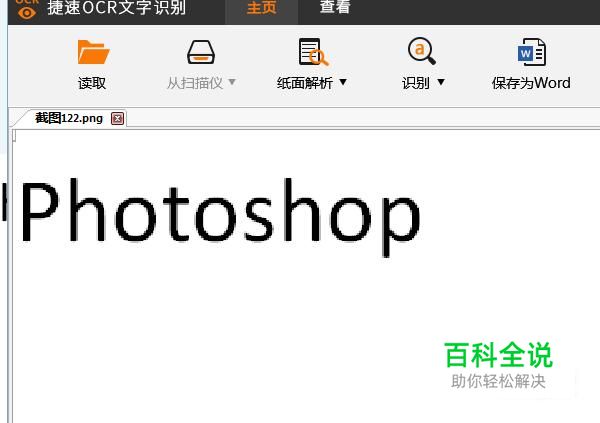Screen dimensions: 600x423
Task: Click the 从扫描仪 label
Action: 195,83
